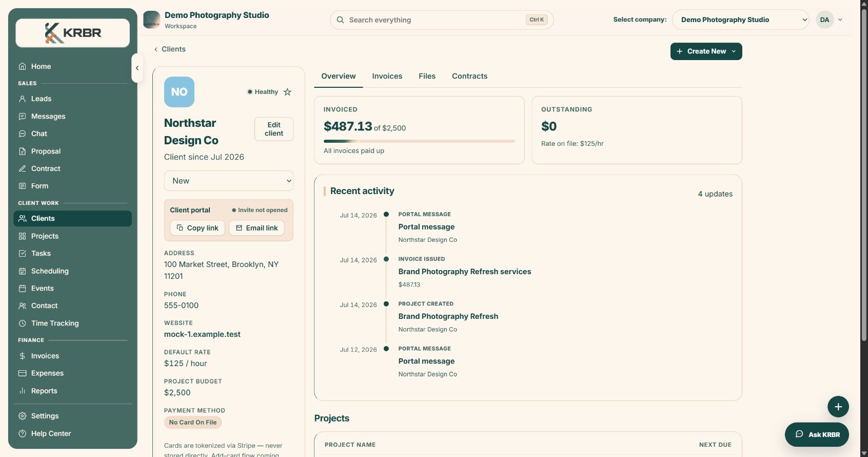Screen dimensions: 868x457
Task: Open the Brand Photography Refresh project activity
Action: [448, 316]
